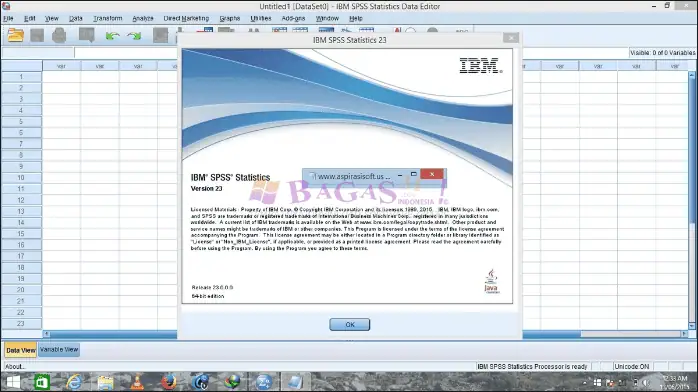Open the Transform menu
The width and height of the screenshot is (698, 392).
point(107,18)
